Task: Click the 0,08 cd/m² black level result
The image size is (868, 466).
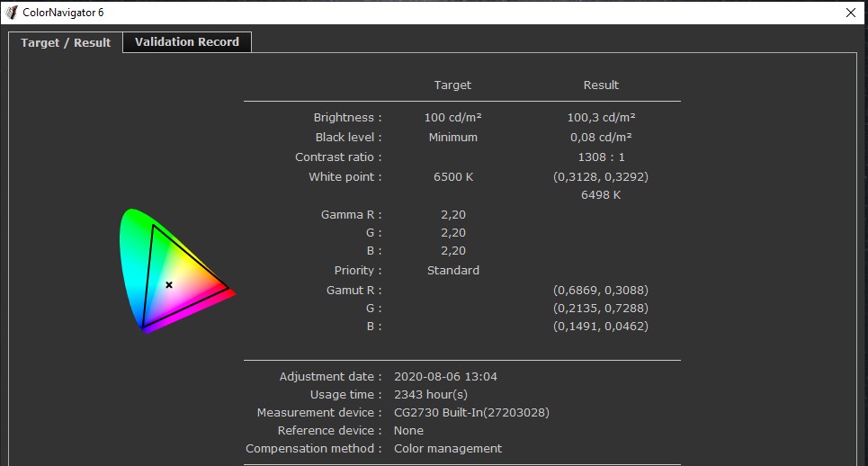Action: click(601, 138)
